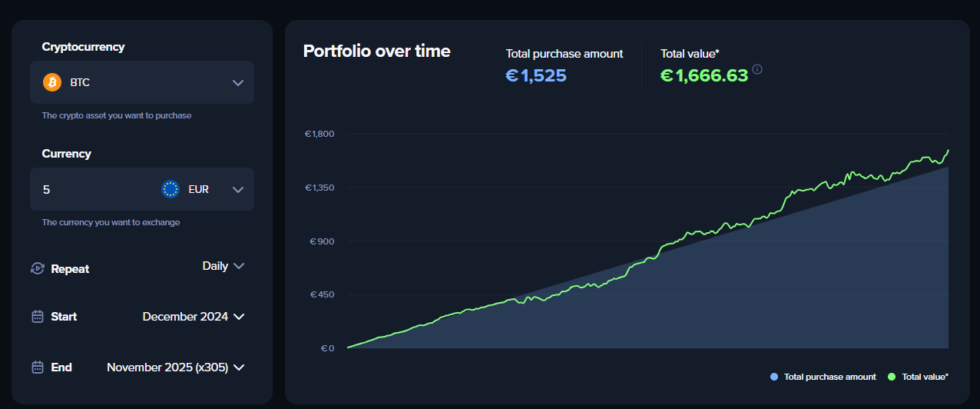
Task: Open the Daily repeat frequency dropdown
Action: coord(223,266)
